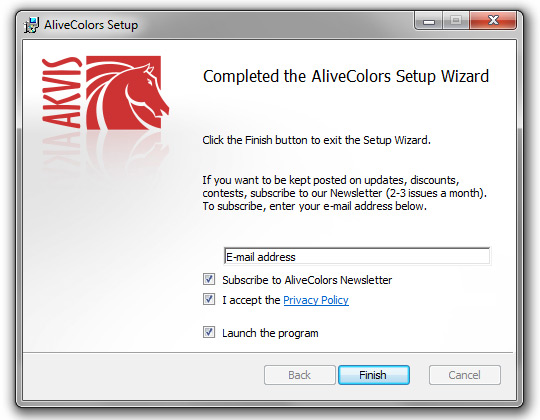Click the greyed-out maximize window button
The width and height of the screenshot is (540, 420).
click(456, 21)
